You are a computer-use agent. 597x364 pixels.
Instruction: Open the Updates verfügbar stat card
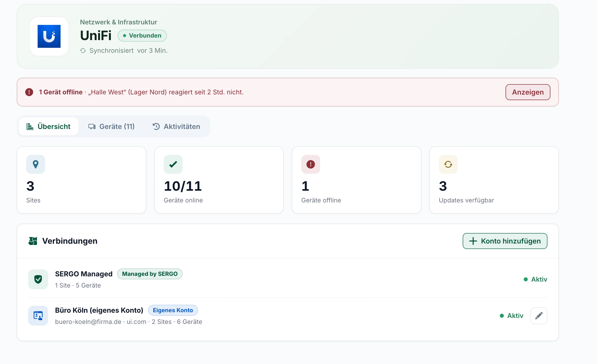click(494, 180)
